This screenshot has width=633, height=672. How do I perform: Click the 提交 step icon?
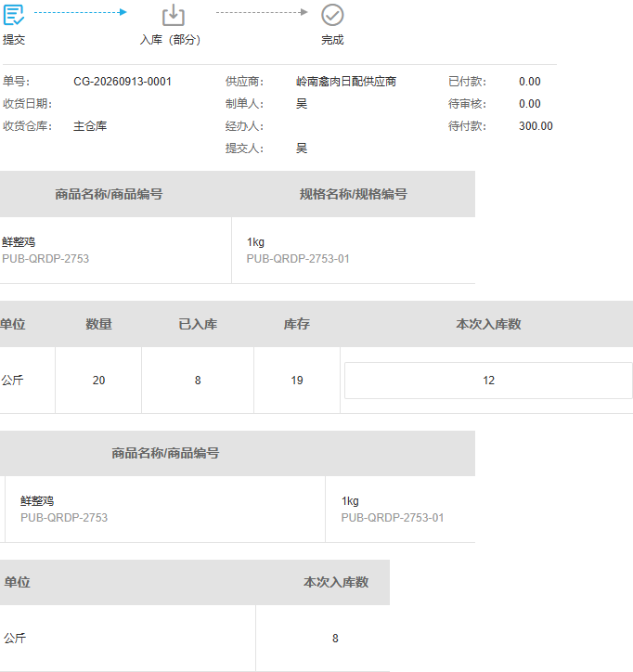pos(14,15)
